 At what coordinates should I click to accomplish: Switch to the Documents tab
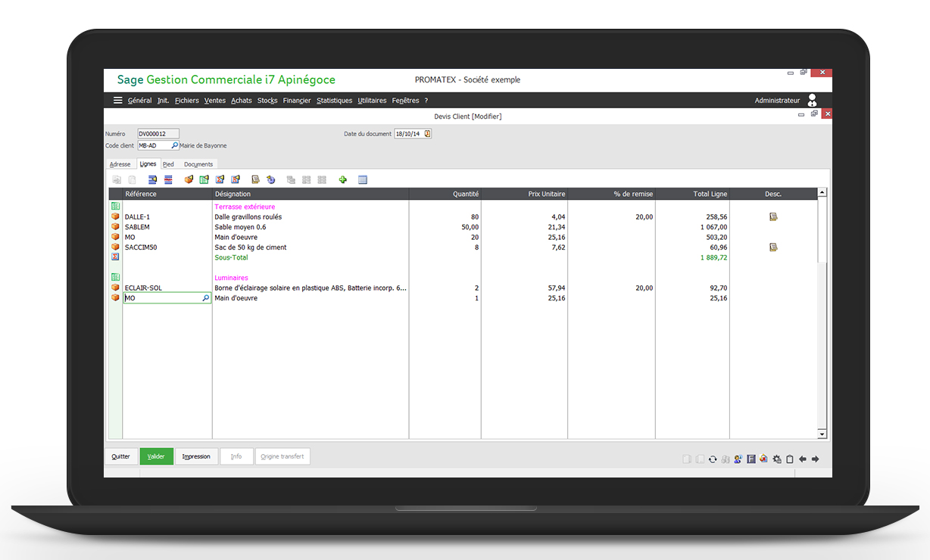pyautogui.click(x=198, y=164)
